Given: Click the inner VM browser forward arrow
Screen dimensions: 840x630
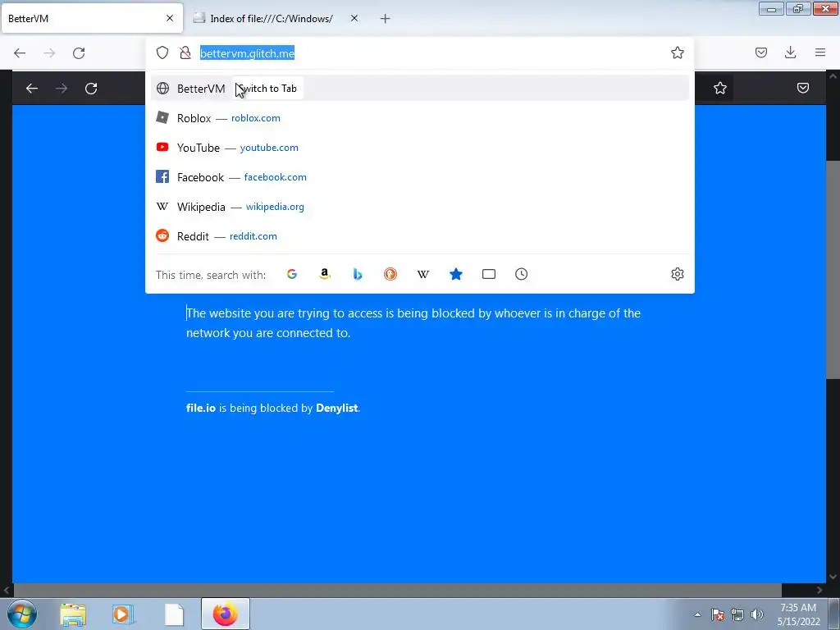Looking at the screenshot, I should click(x=62, y=89).
